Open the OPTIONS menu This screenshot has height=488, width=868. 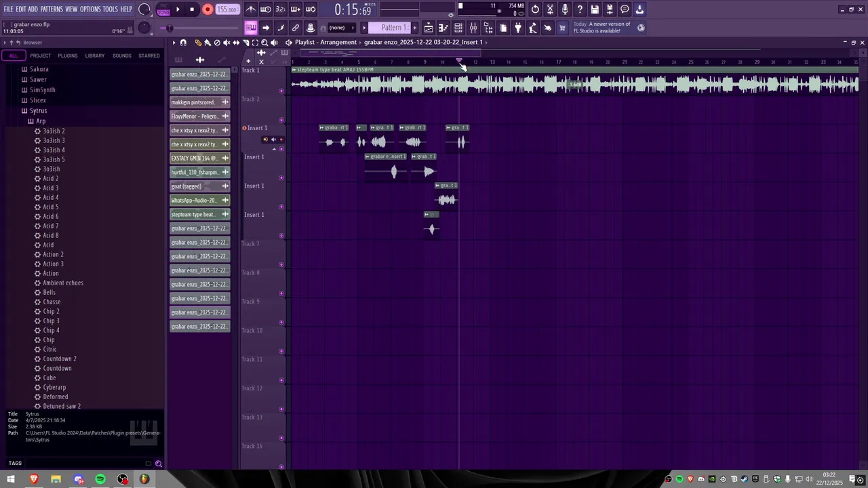point(90,9)
